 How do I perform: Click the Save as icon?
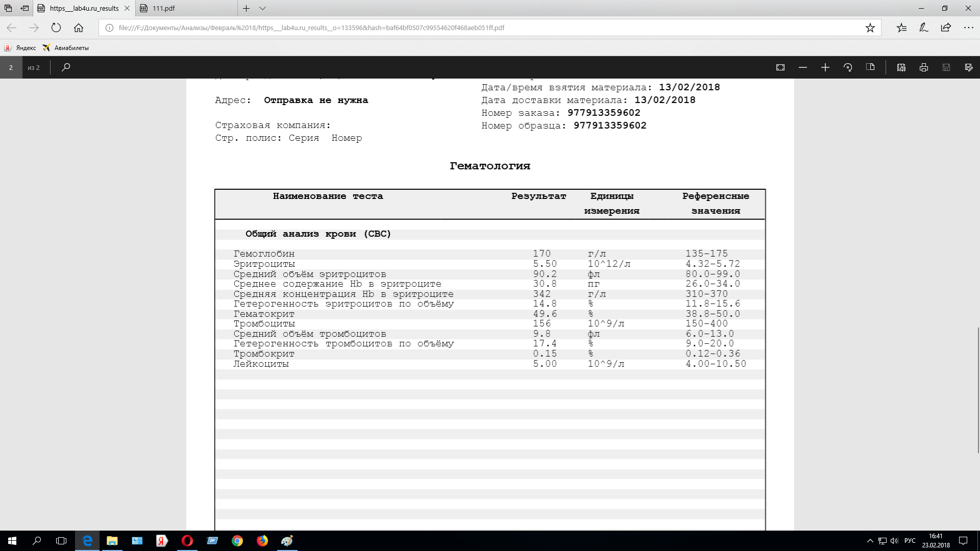pos(969,67)
